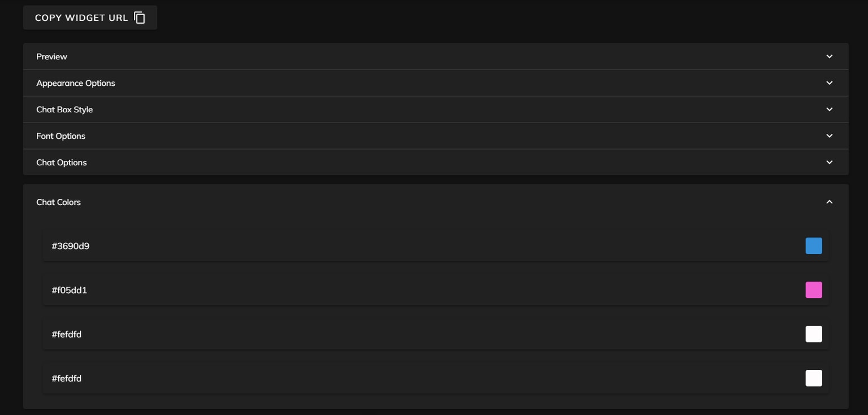
Task: Click the Appearance Options chevron icon
Action: click(829, 82)
